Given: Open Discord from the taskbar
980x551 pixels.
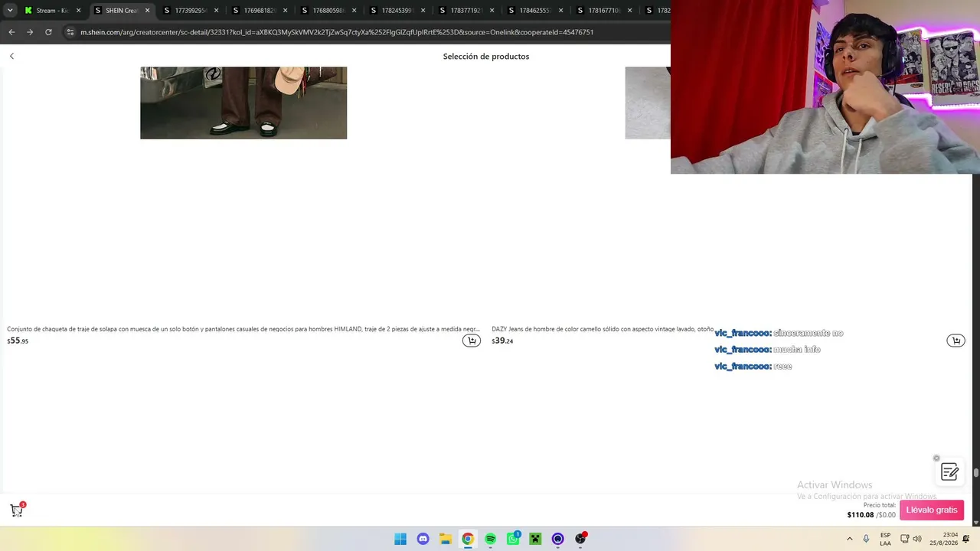Looking at the screenshot, I should [423, 539].
